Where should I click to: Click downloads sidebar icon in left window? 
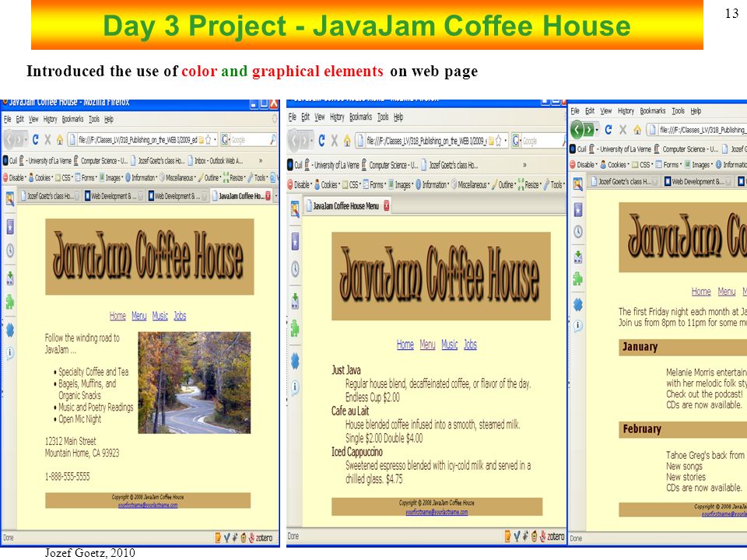coord(9,278)
